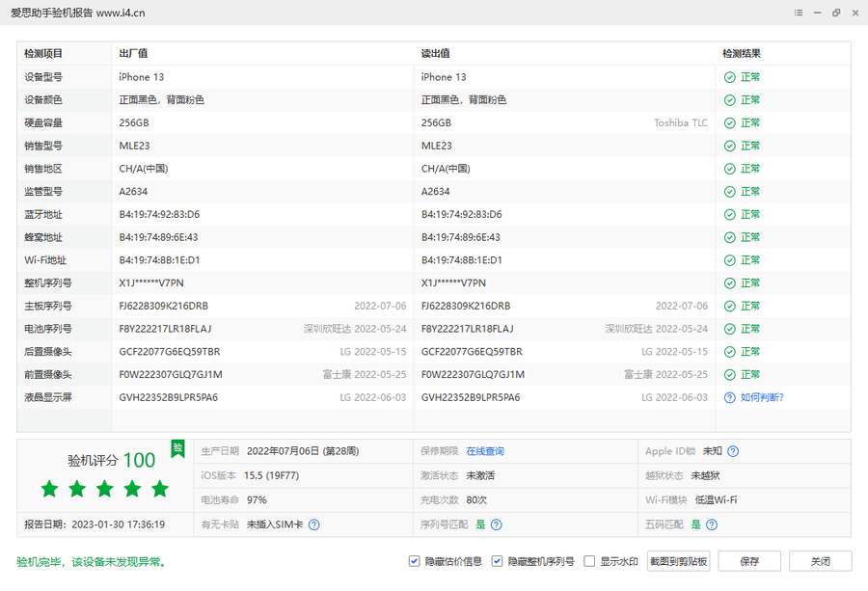Click the 未激活 activation status value
The image size is (868, 591).
(x=480, y=475)
